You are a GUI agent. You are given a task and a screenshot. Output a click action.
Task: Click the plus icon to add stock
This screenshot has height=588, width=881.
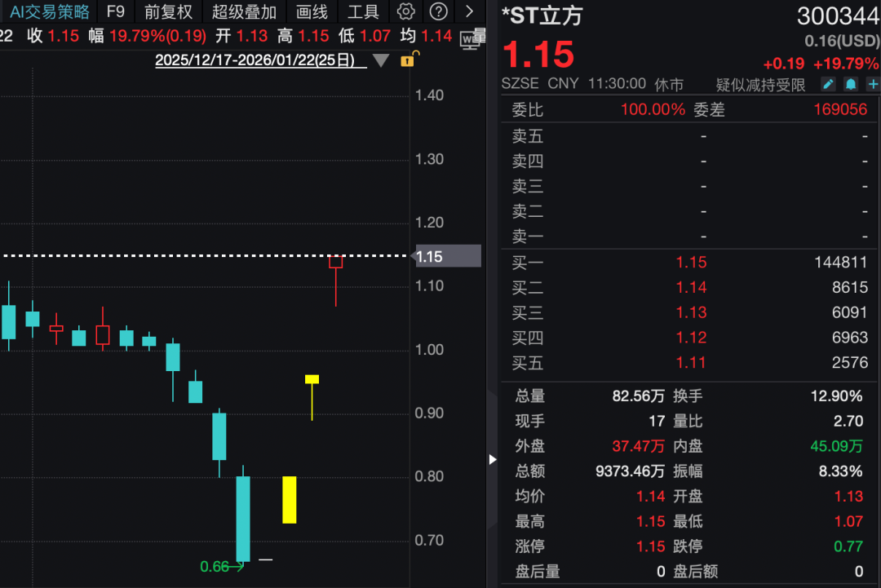click(873, 84)
